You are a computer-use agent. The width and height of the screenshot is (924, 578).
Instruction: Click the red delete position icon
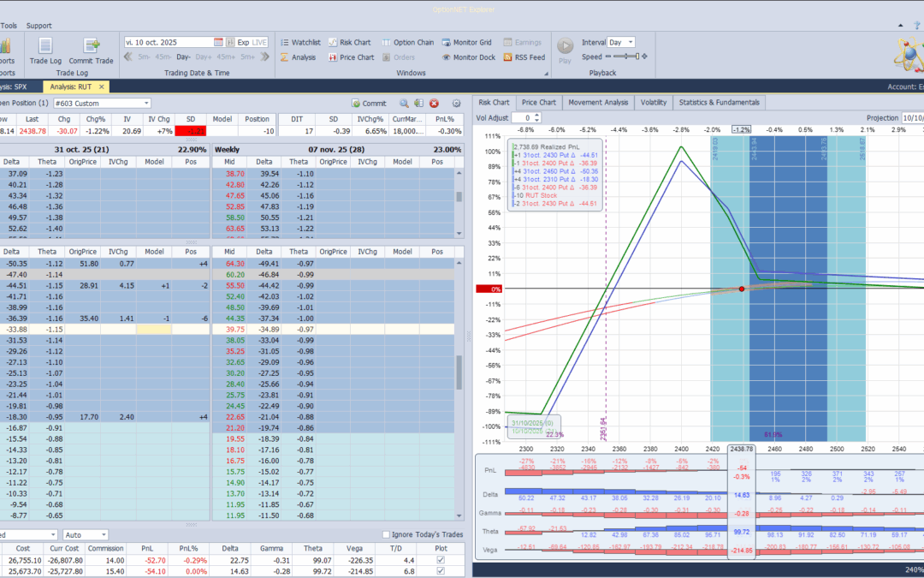click(435, 104)
